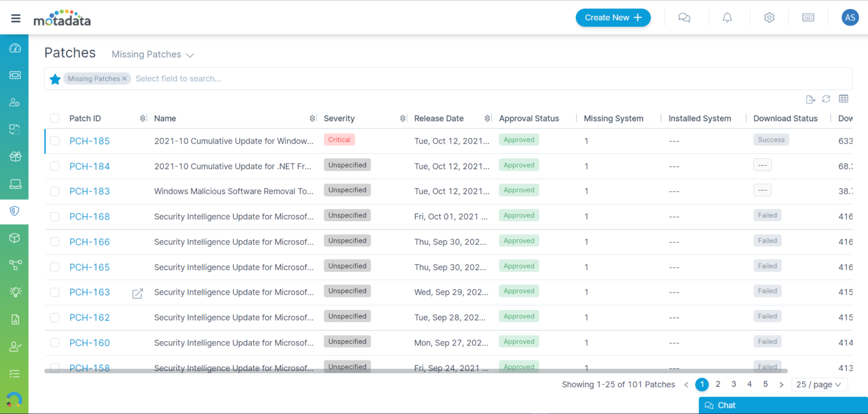Open the Users section in the sidebar

coord(14,102)
